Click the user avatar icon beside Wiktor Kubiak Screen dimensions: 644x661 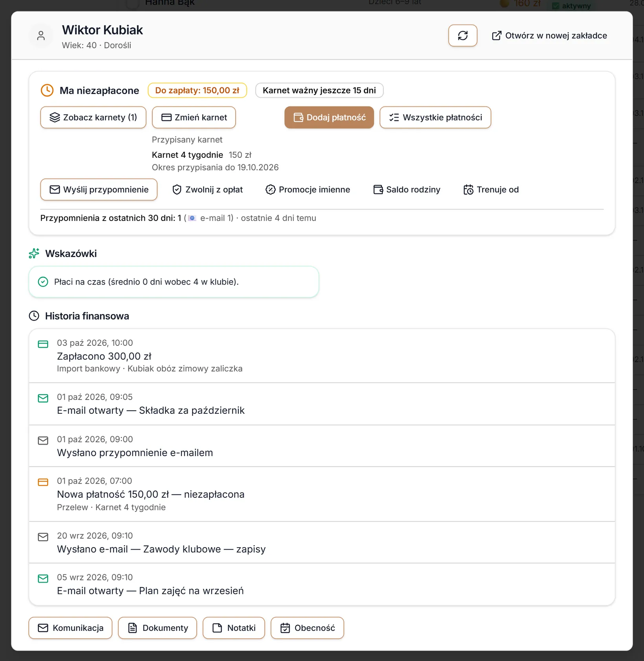point(41,36)
